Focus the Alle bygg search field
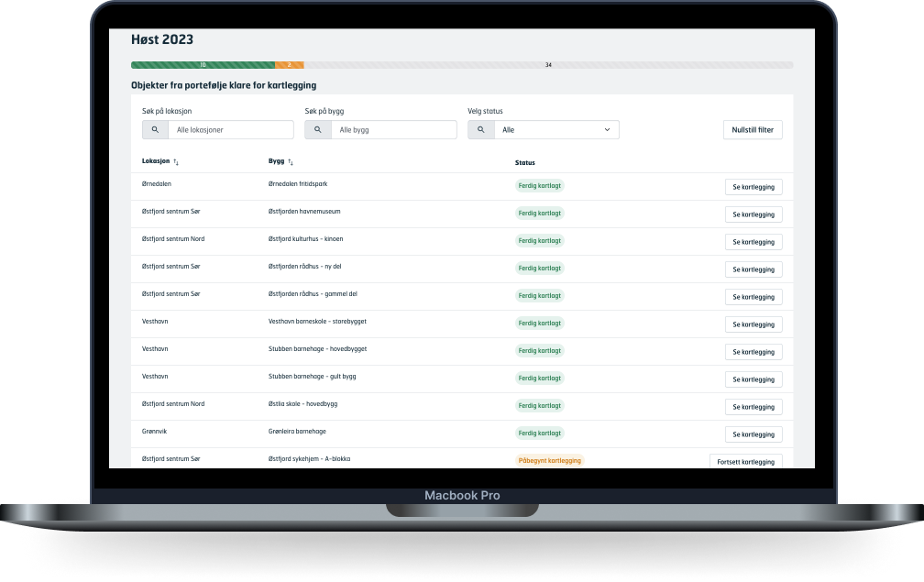Image resolution: width=924 pixels, height=582 pixels. click(392, 130)
